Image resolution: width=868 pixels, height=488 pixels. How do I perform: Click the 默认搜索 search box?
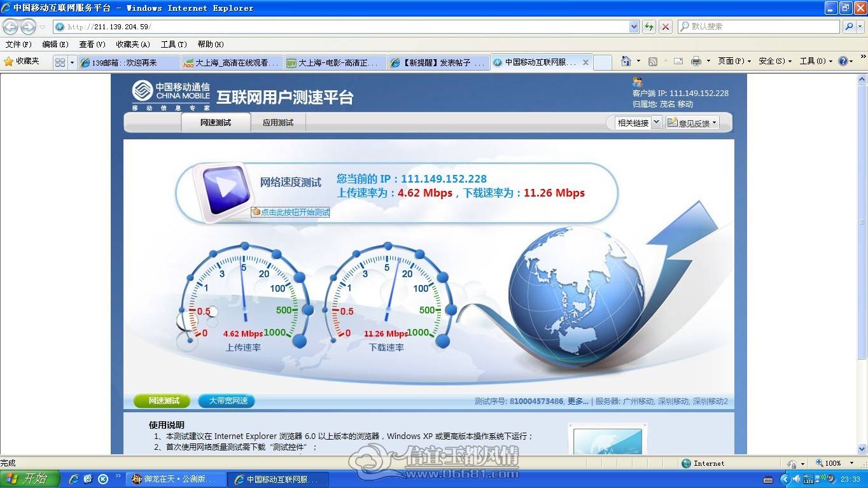[759, 27]
